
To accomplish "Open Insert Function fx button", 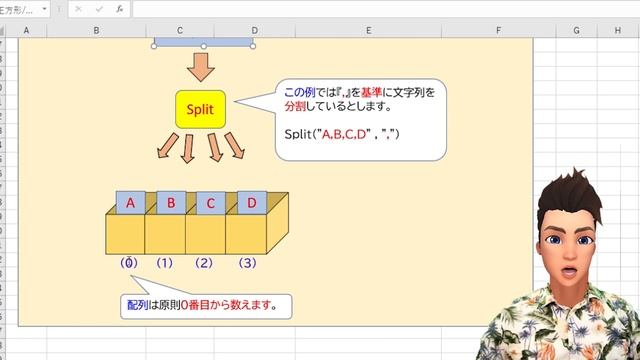I will tap(120, 9).
